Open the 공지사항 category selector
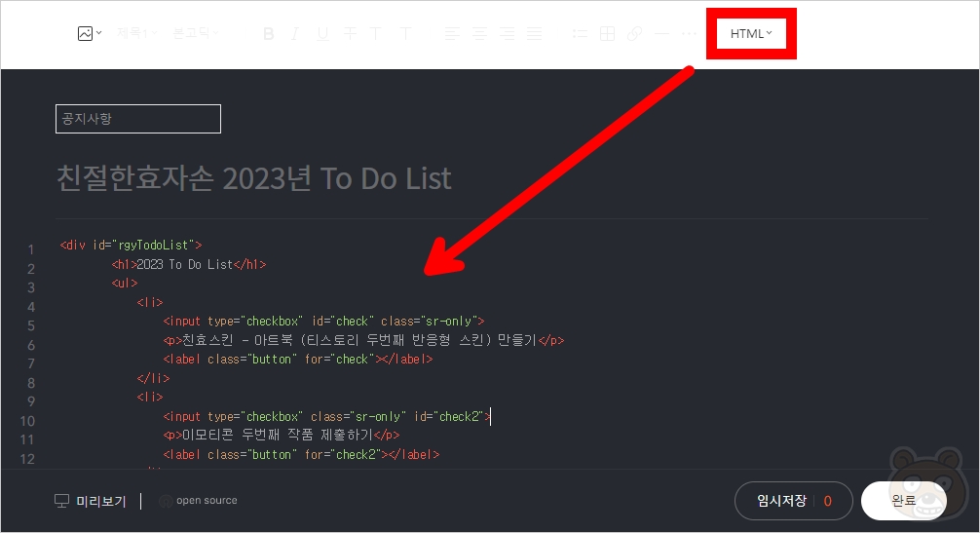Image resolution: width=980 pixels, height=533 pixels. click(x=138, y=119)
